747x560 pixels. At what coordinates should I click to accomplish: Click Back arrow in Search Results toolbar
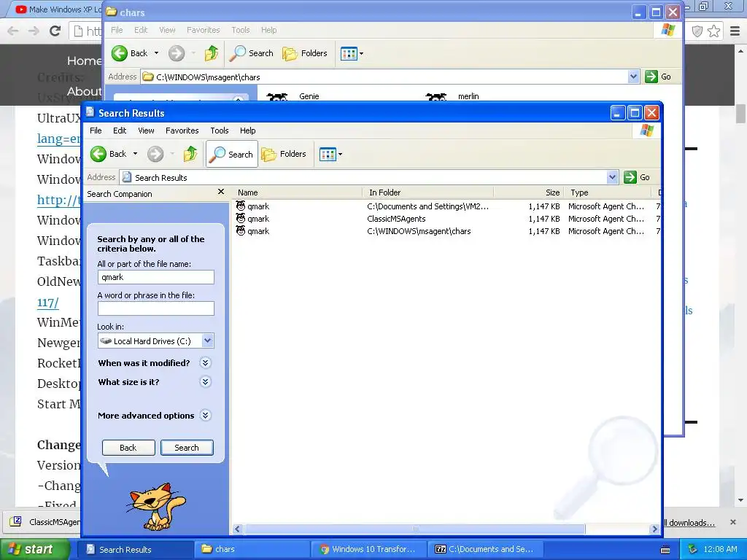[x=98, y=154]
